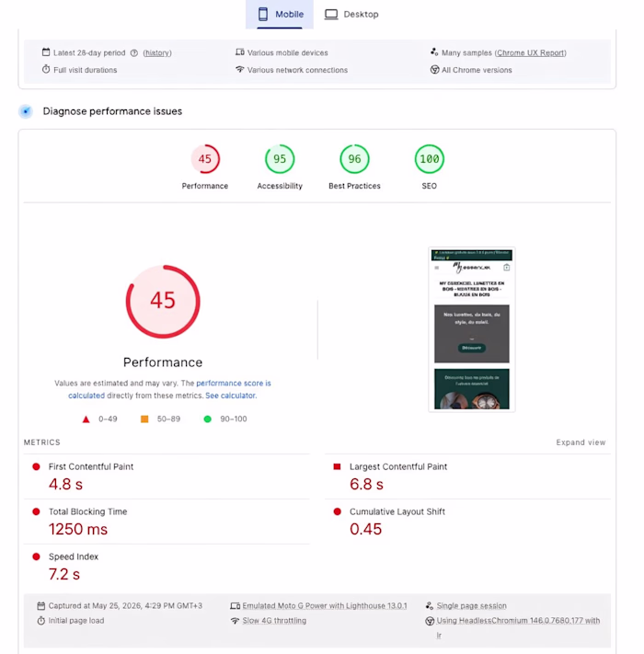644x654 pixels.
Task: Click the device icon by Emulated Moto G Power
Action: 236,605
